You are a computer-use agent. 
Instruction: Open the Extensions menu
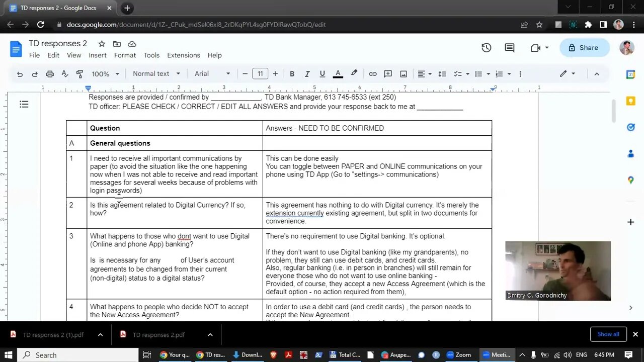click(x=184, y=55)
